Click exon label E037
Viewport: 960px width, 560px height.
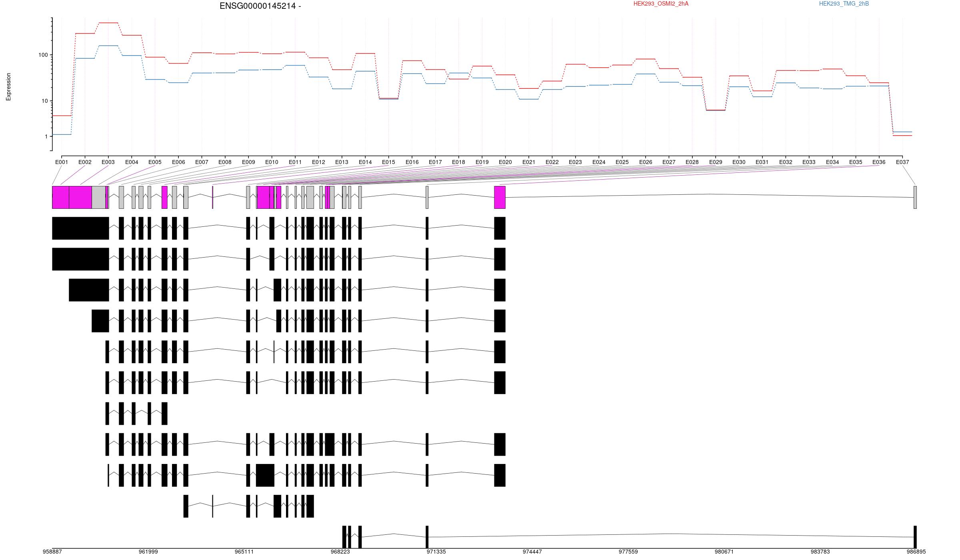(902, 162)
